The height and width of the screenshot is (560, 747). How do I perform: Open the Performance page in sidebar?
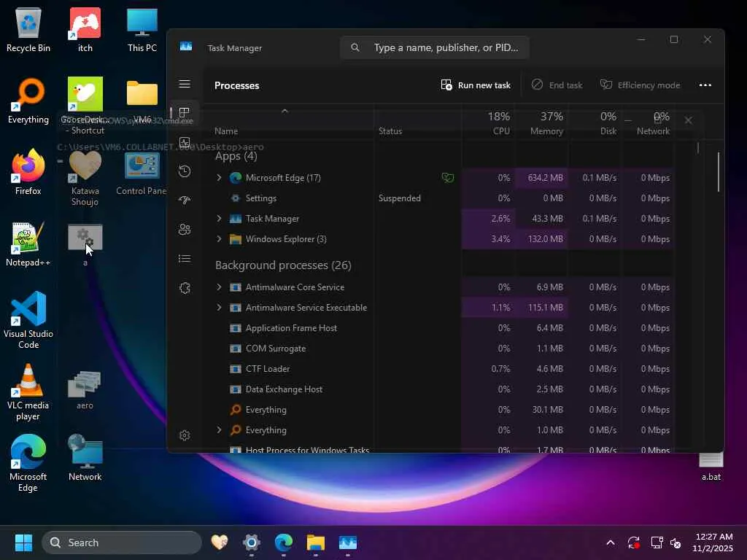[x=185, y=142]
